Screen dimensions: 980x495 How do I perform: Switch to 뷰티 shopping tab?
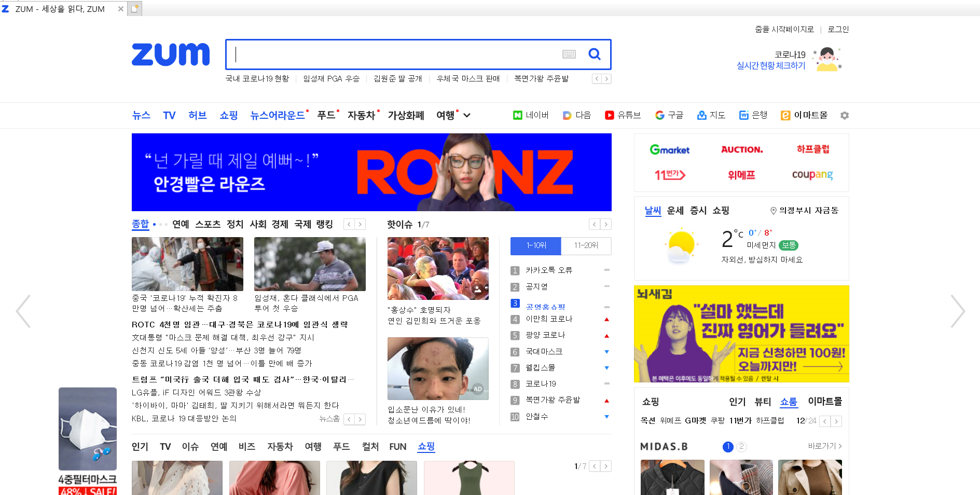point(763,402)
